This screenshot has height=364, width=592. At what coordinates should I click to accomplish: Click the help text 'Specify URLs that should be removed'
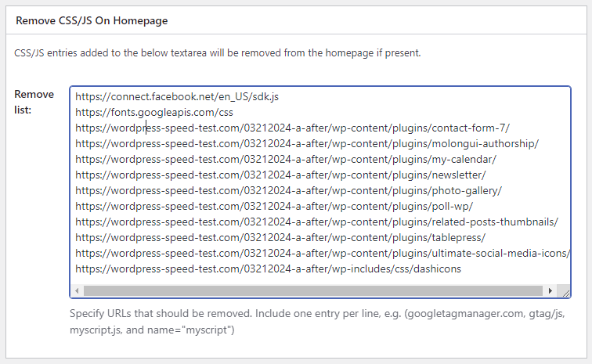click(x=317, y=322)
